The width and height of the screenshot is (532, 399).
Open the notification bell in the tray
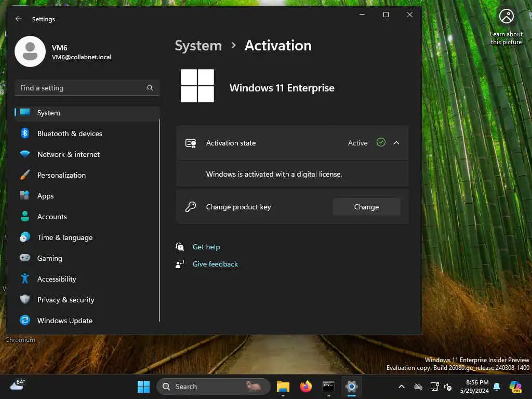pos(497,387)
